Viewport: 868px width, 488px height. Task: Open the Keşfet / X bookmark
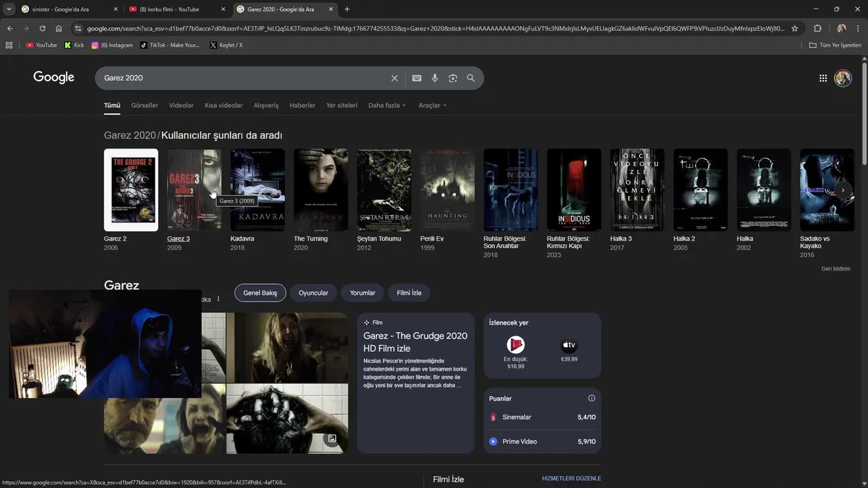(x=226, y=45)
